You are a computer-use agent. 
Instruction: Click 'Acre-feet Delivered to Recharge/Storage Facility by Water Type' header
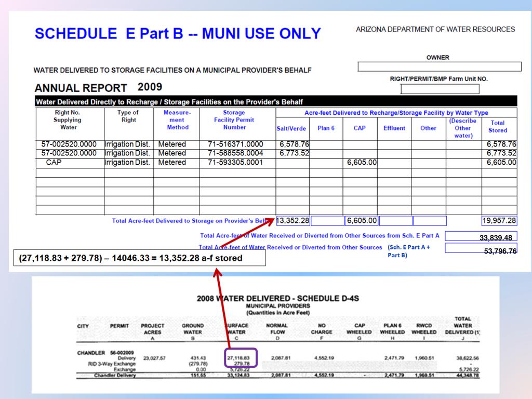(396, 113)
